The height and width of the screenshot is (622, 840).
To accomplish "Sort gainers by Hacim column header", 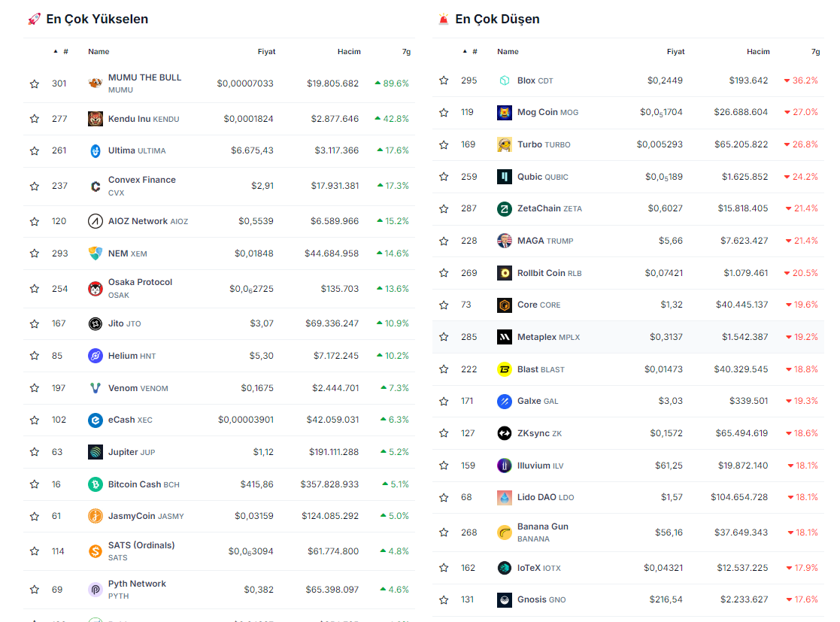I will tap(349, 52).
